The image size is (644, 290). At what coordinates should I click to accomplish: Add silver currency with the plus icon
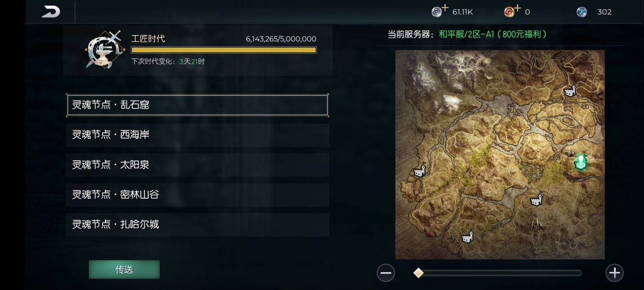click(445, 8)
